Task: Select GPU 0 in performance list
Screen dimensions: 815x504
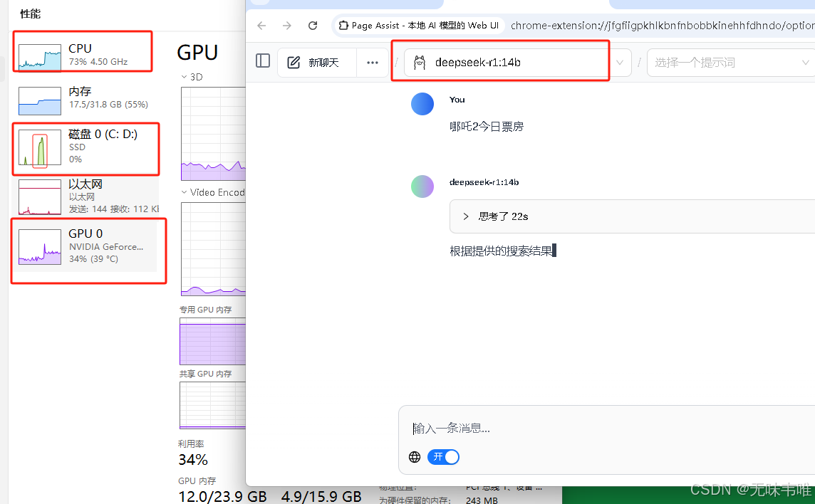Action: [85, 246]
